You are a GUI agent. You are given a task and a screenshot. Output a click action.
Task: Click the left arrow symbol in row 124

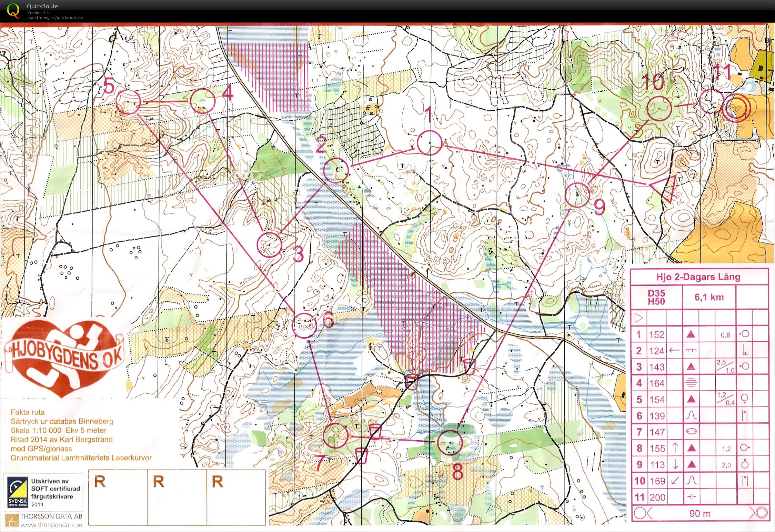click(x=674, y=350)
